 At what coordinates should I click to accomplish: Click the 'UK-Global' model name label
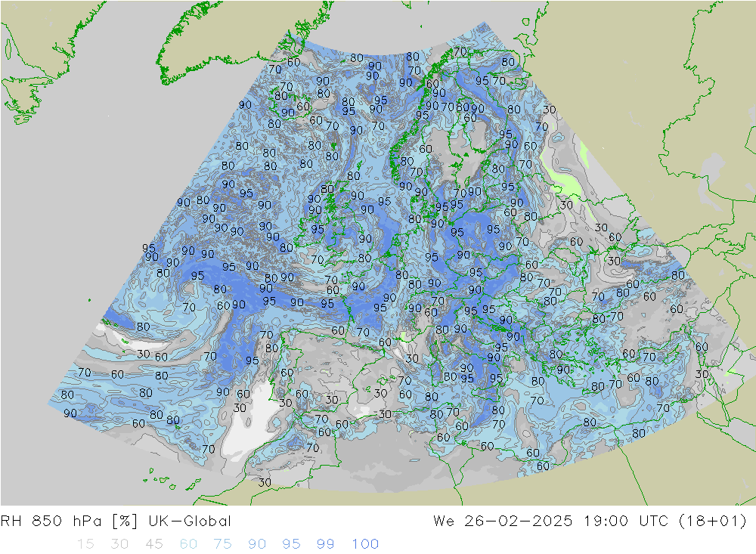point(190,522)
